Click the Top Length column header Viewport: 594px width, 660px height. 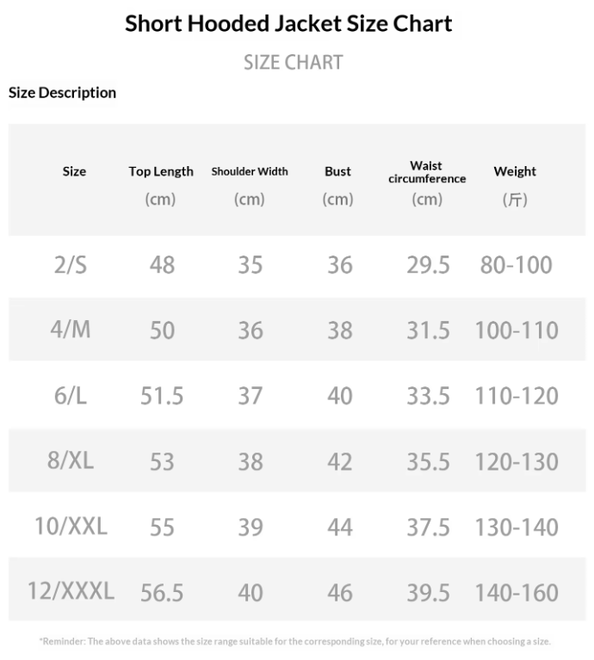click(x=161, y=171)
